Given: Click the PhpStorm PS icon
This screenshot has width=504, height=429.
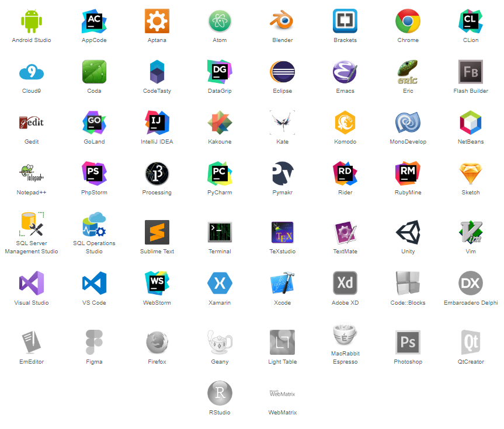Looking at the screenshot, I should [x=94, y=173].
